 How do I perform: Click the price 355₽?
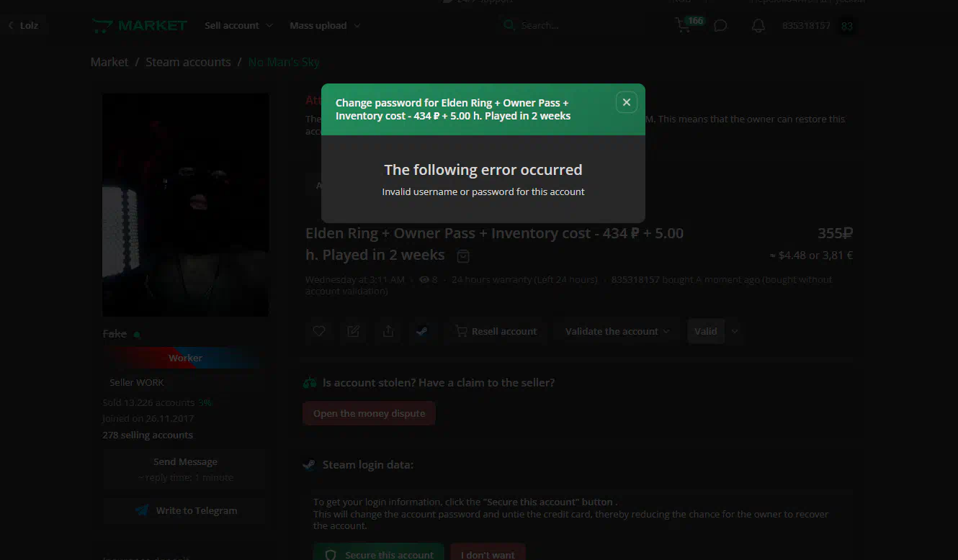(x=835, y=233)
